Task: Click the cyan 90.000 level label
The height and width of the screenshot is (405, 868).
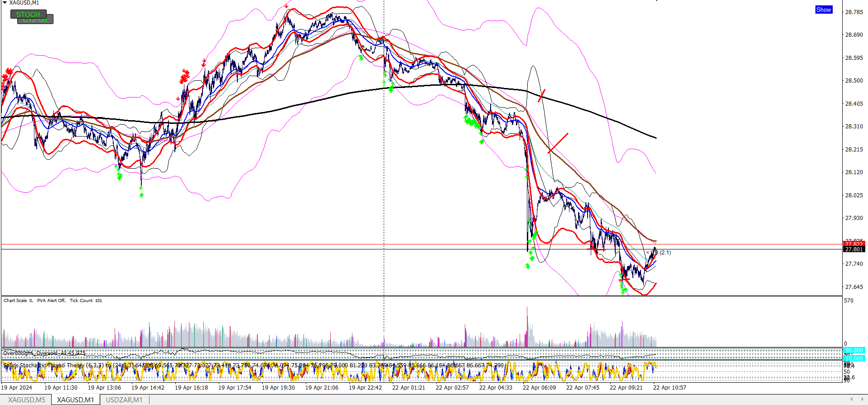Action: coord(854,351)
